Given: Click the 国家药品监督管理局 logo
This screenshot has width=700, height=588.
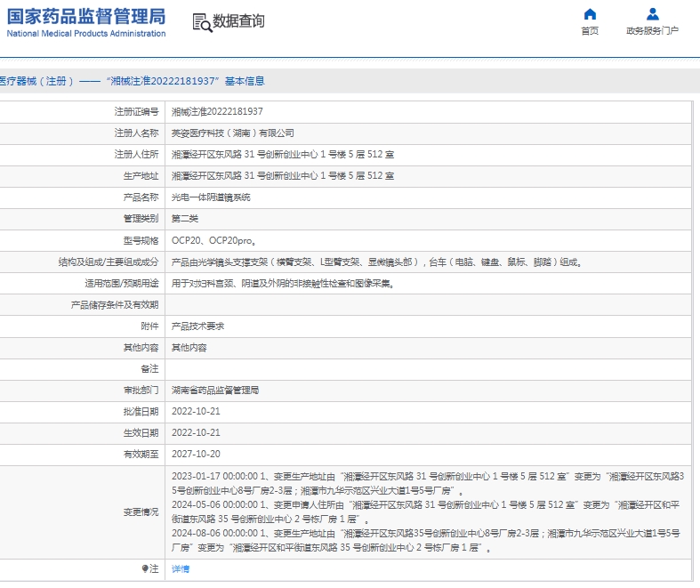Looking at the screenshot, I should (x=86, y=22).
